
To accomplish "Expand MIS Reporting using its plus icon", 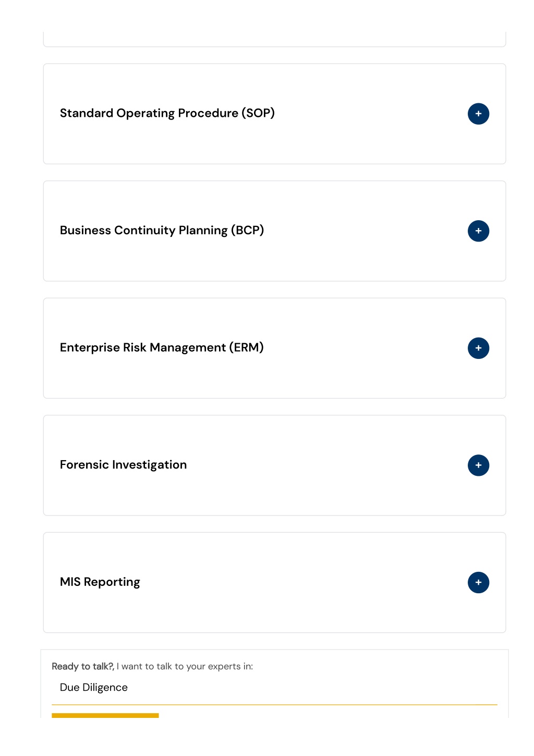I will (478, 582).
